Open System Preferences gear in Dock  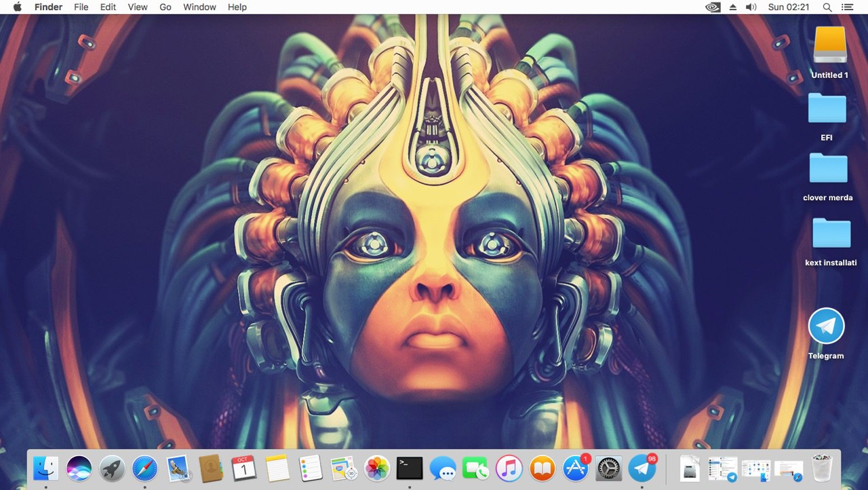click(609, 468)
